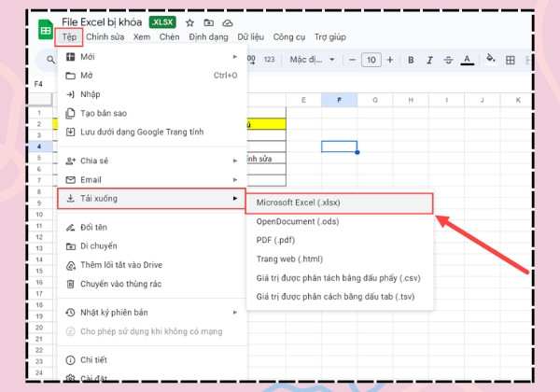The width and height of the screenshot is (560, 392).
Task: Download as tab-separated values (.tsv)
Action: coord(340,297)
